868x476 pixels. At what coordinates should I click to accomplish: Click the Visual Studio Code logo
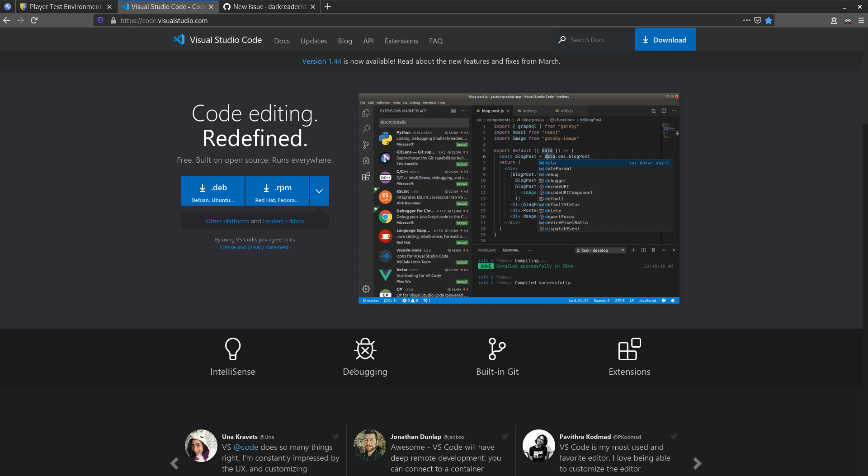pos(179,40)
